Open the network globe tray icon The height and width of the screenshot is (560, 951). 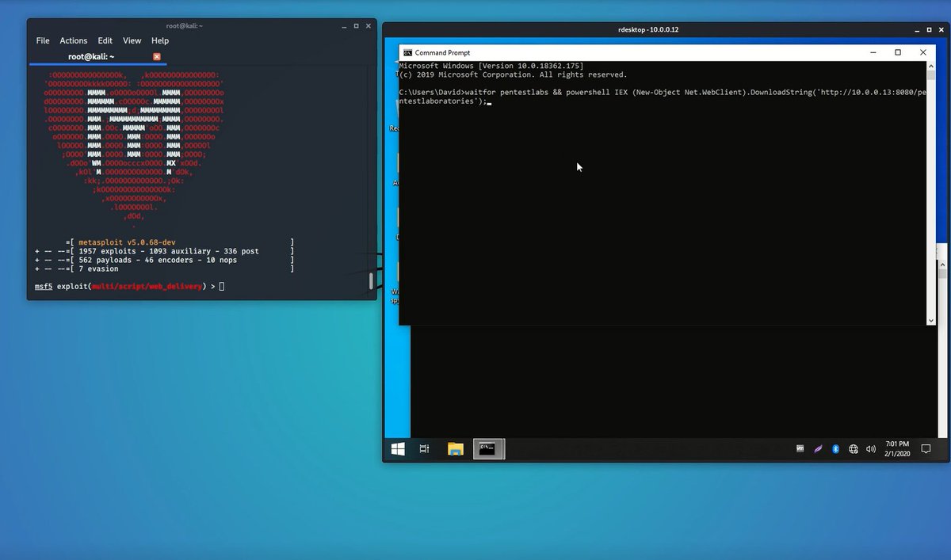[854, 449]
